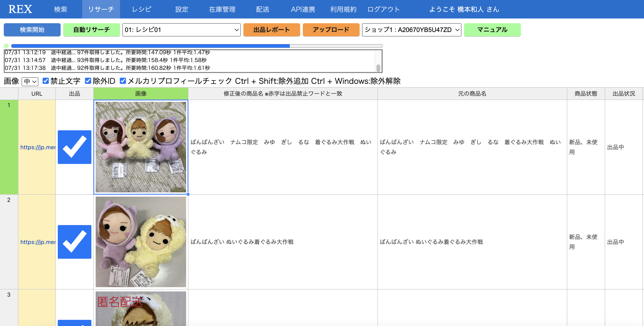Viewport: 644px width, 326px height.
Task: Select row number 1
Action: click(x=9, y=147)
